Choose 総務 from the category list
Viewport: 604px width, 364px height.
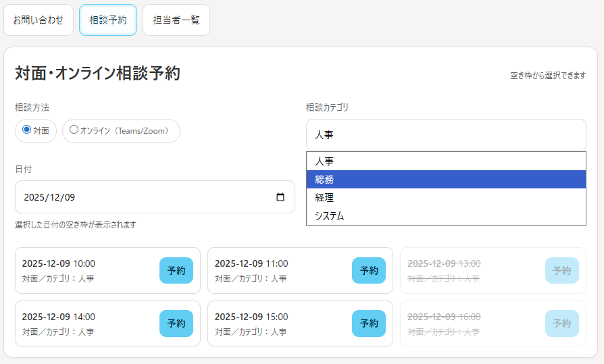(x=445, y=180)
